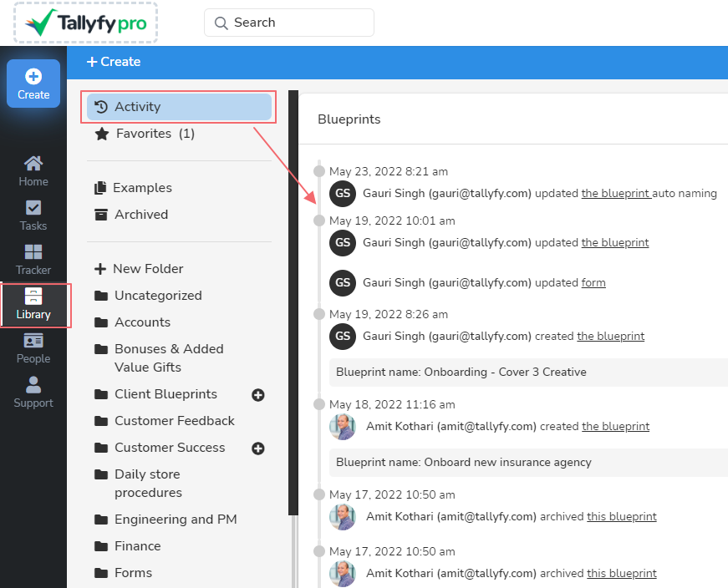Open the Accounts folder
Viewport: 728px width, 588px height.
[x=143, y=322]
